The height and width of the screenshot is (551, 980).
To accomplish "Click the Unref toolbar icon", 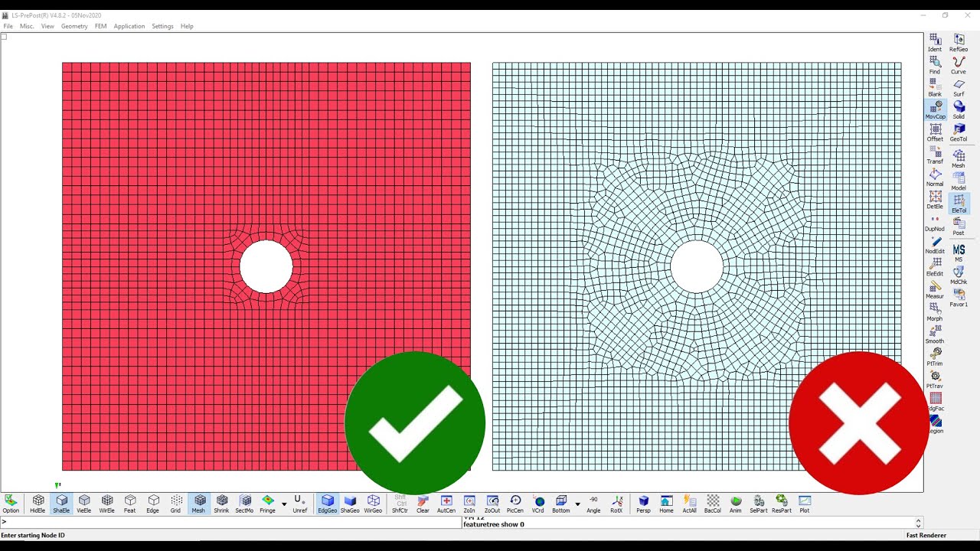I will pos(300,504).
